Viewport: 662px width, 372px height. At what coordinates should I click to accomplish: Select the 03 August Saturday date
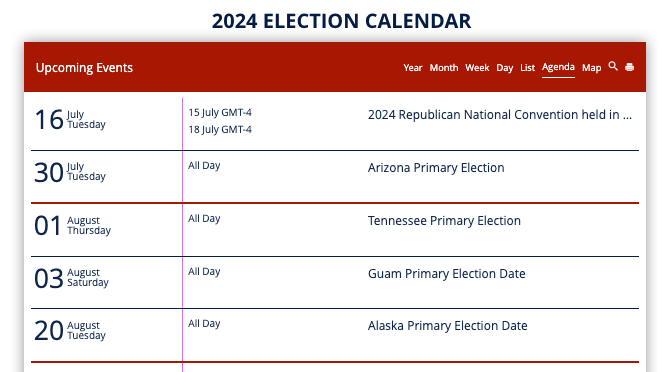[71, 278]
